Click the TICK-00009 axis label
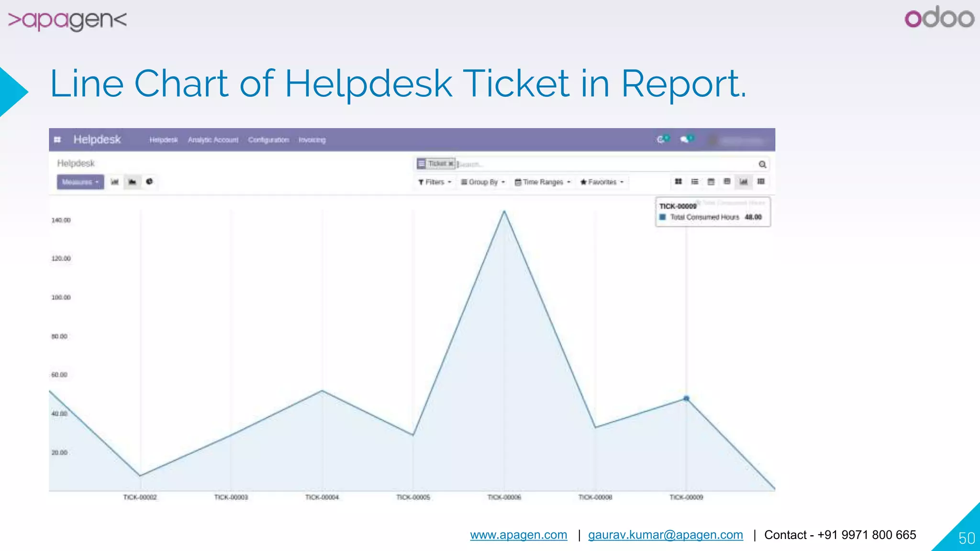980x551 pixels. click(x=686, y=497)
